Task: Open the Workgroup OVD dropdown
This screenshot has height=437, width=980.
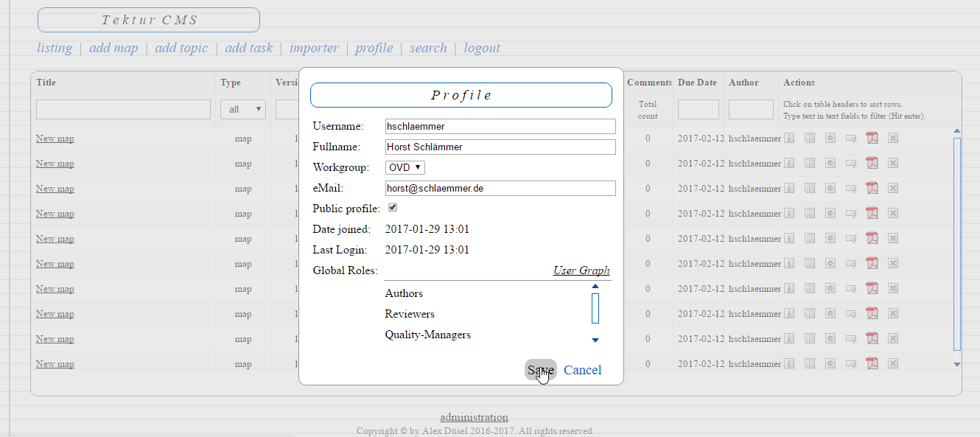Action: (x=405, y=167)
